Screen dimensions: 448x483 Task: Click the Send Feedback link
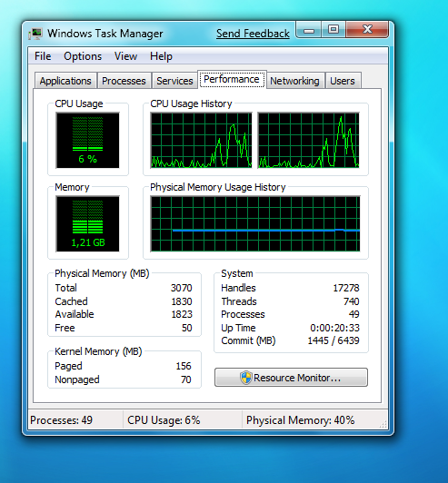pyautogui.click(x=253, y=34)
